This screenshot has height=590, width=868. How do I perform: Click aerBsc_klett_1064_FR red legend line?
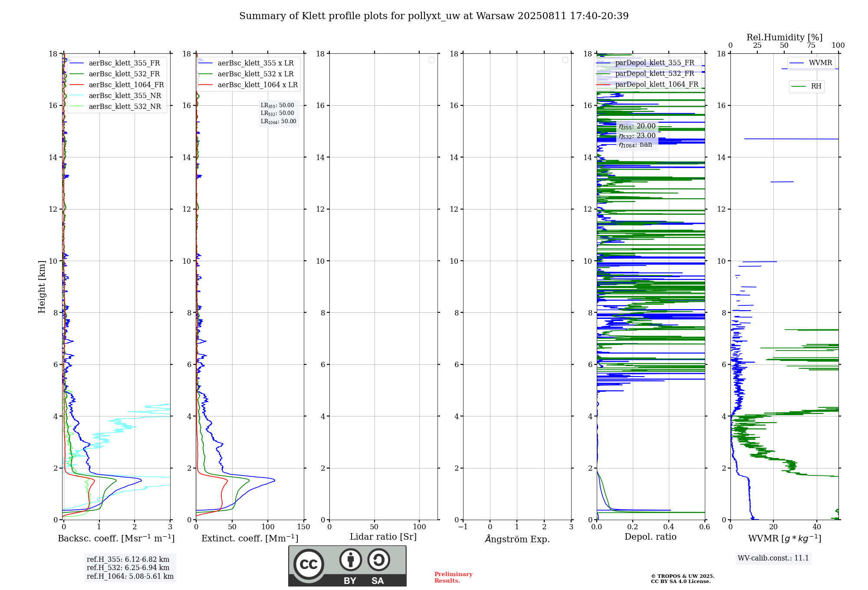[76, 85]
